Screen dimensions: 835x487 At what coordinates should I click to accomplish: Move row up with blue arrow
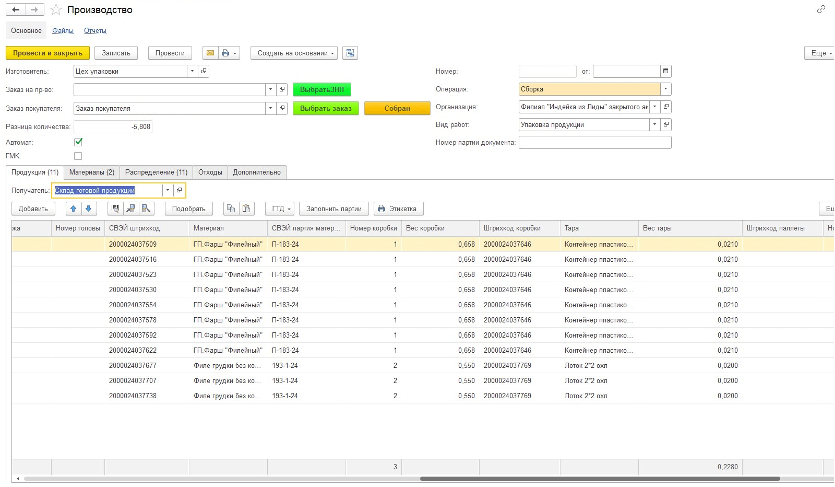click(73, 209)
